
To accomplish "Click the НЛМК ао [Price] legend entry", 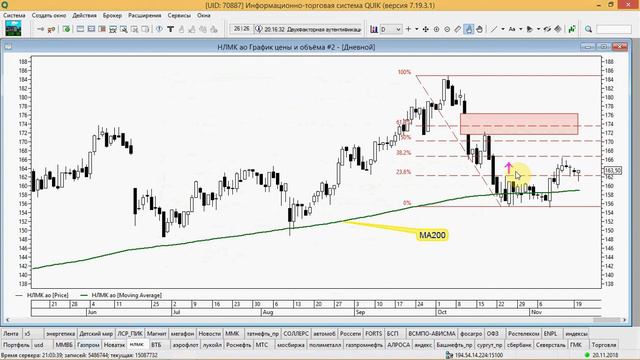I will (42, 295).
